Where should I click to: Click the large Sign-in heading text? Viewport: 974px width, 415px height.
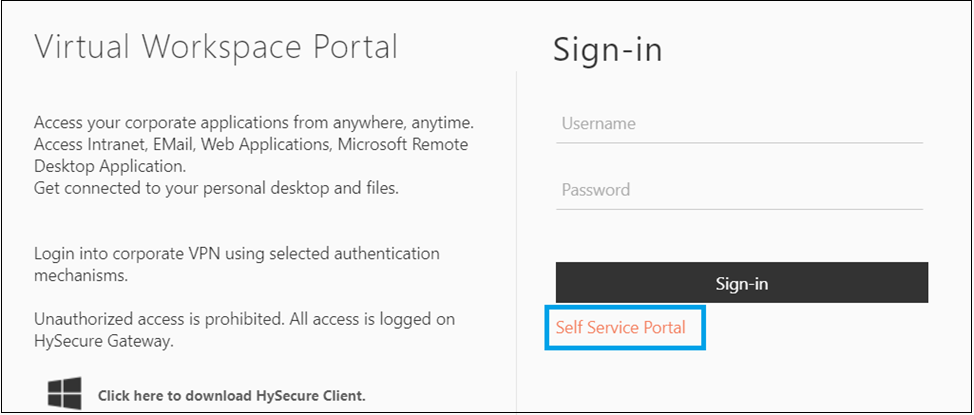608,50
